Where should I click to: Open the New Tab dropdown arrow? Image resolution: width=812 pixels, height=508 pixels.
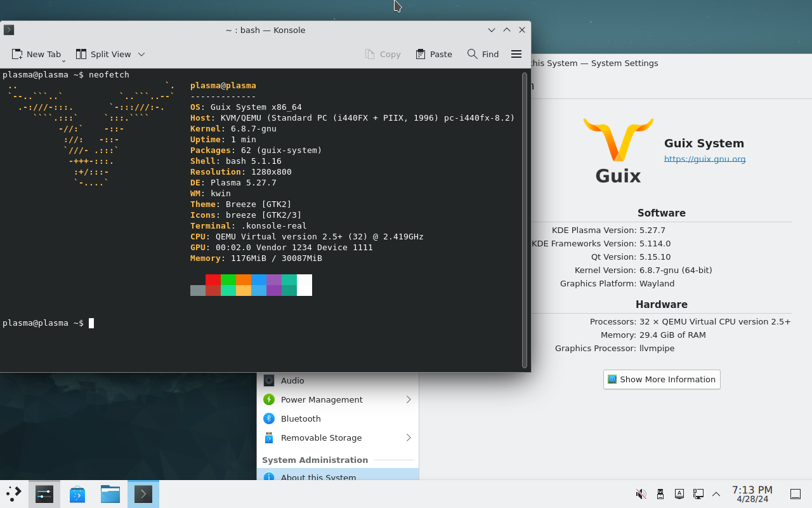(x=64, y=60)
